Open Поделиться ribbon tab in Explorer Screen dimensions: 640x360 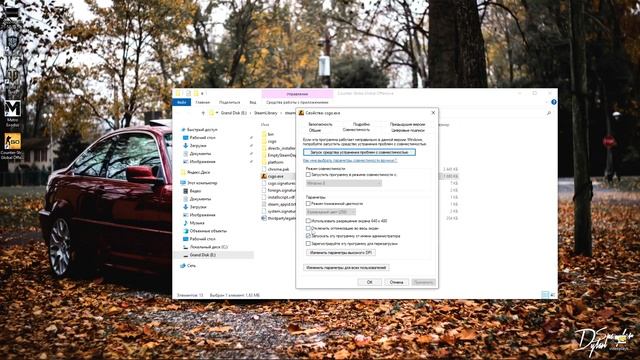coord(229,102)
